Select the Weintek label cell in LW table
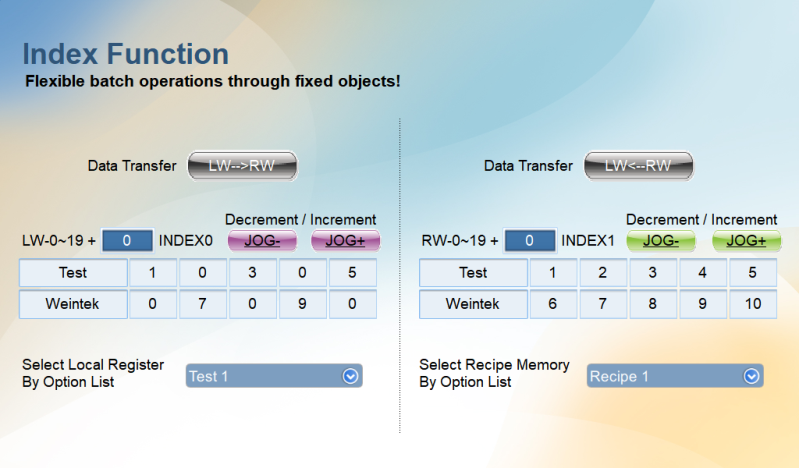 coord(73,304)
